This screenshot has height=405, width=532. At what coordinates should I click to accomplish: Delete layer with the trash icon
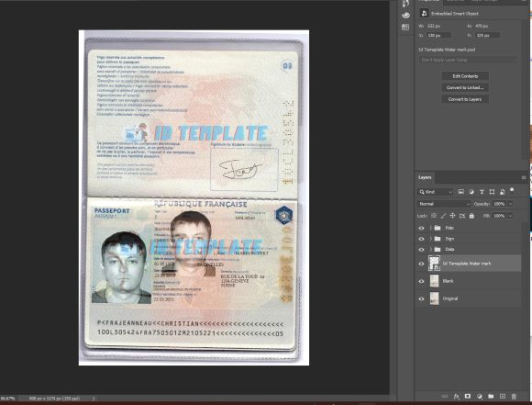tap(514, 396)
